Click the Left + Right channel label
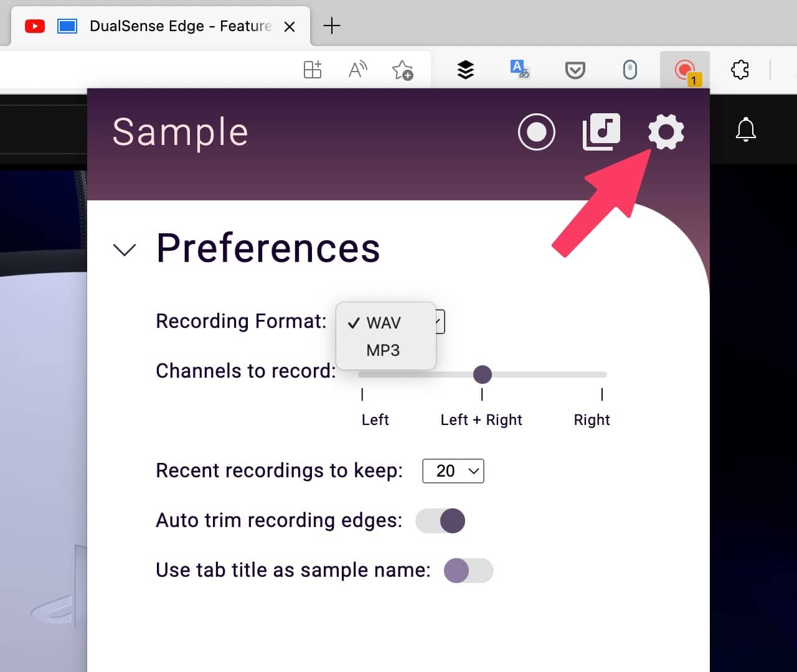The width and height of the screenshot is (797, 672). 481,420
